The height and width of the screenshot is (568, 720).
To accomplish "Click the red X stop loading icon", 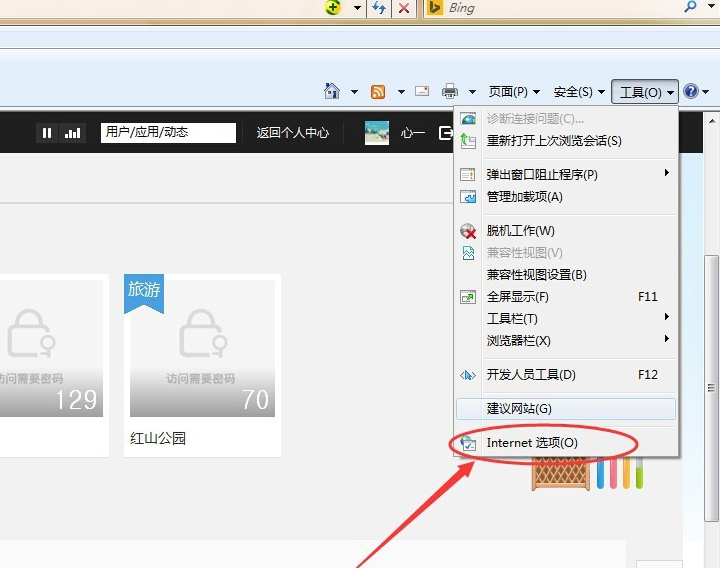I will coord(403,8).
